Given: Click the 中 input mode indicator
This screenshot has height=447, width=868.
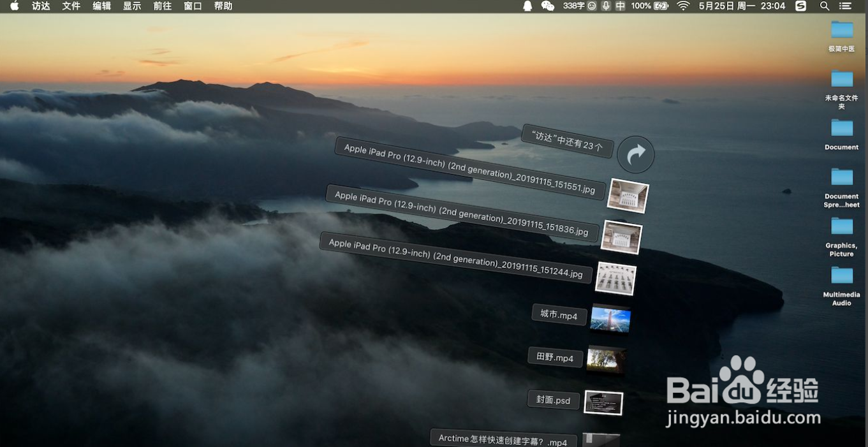Looking at the screenshot, I should tap(620, 6).
